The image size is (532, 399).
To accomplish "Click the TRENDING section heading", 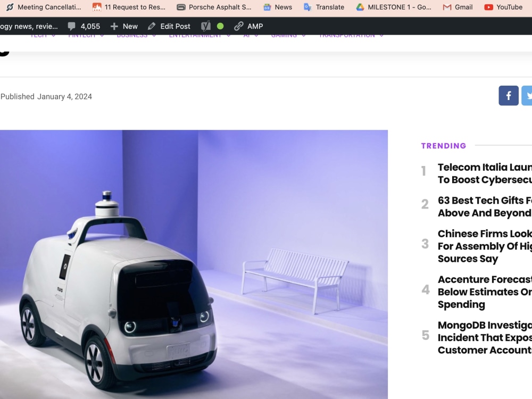I will pyautogui.click(x=444, y=146).
